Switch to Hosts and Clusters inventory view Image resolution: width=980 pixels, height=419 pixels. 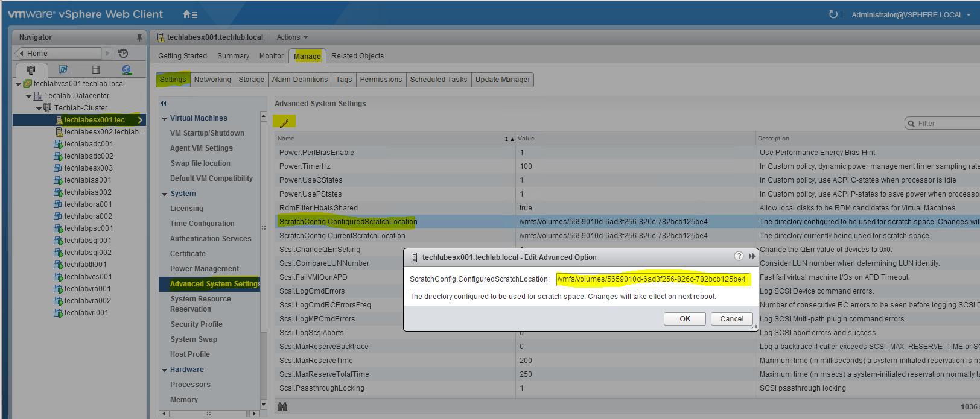point(31,69)
